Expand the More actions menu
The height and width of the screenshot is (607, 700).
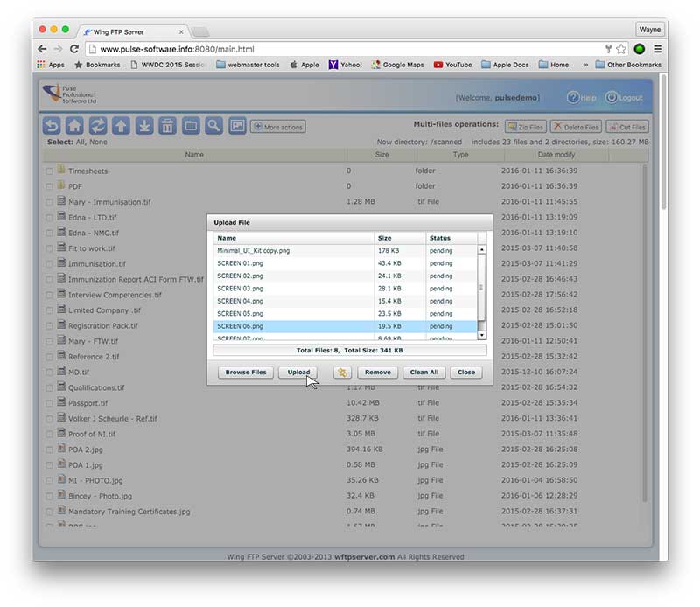pos(278,127)
